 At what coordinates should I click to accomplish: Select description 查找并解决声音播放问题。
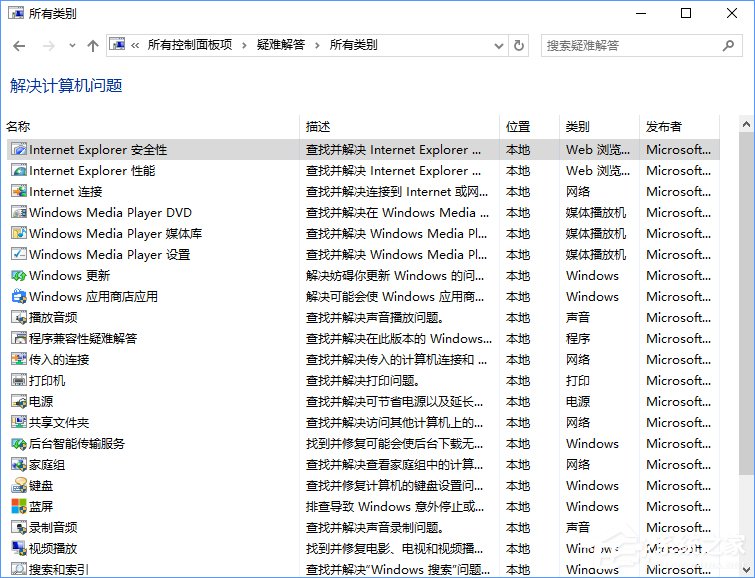point(375,317)
